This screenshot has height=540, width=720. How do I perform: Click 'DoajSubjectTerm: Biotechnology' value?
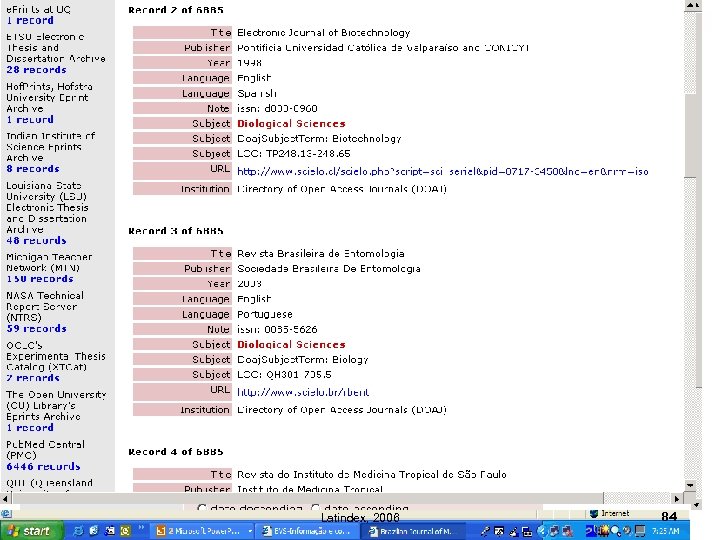[x=319, y=139]
